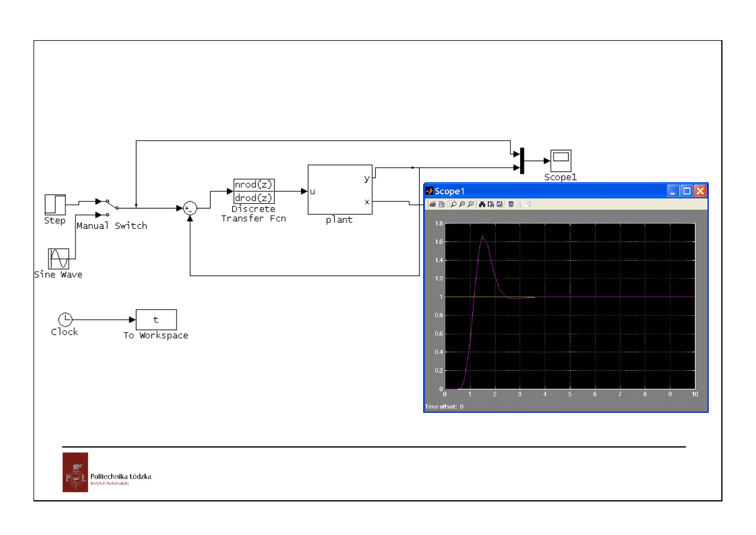756x535 pixels.
Task: Select the Step source block
Action: pyautogui.click(x=55, y=204)
